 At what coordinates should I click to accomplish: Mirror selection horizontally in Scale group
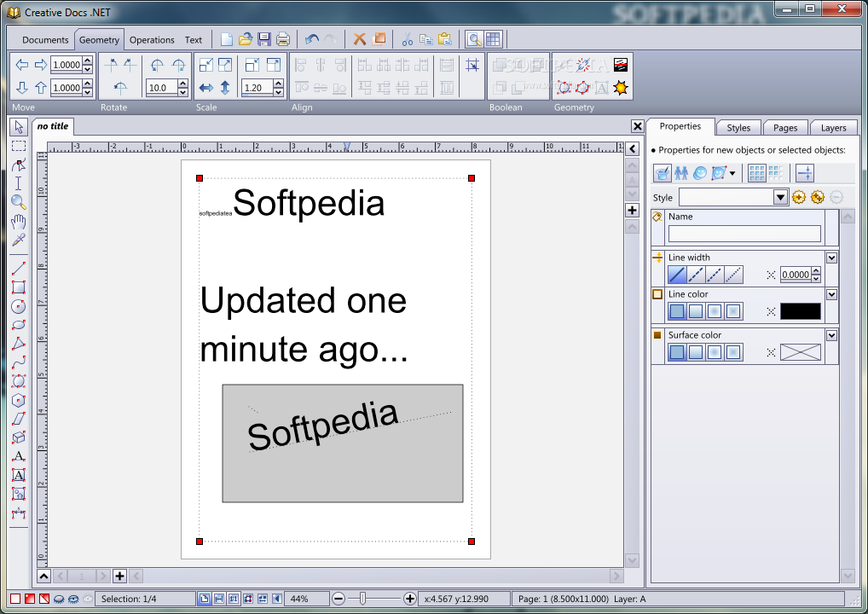point(206,88)
